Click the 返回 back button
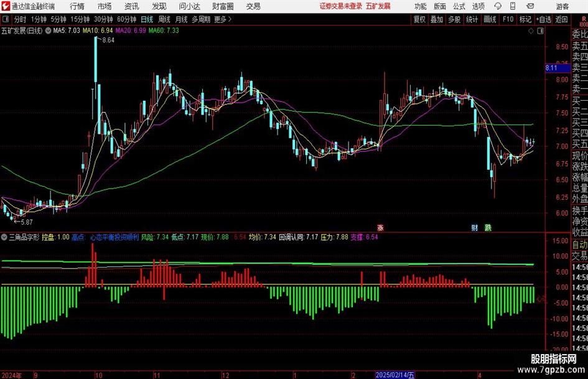 coord(561,19)
